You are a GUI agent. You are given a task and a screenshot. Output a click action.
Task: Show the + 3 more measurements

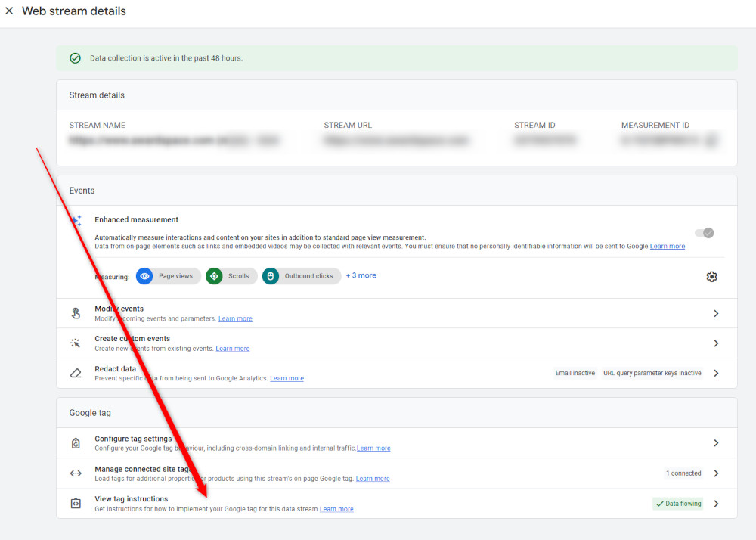coord(361,275)
